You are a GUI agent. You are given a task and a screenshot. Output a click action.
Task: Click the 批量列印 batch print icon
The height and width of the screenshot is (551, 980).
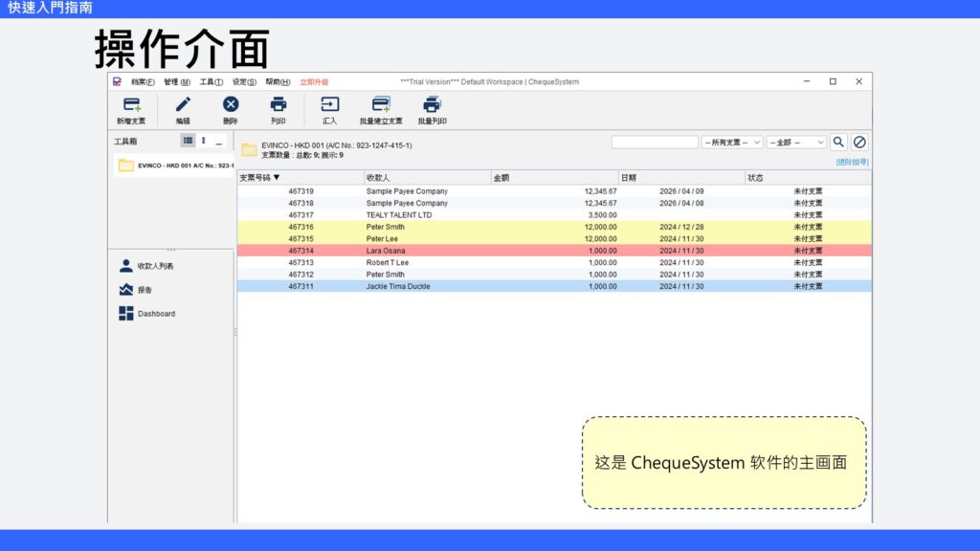coord(432,104)
